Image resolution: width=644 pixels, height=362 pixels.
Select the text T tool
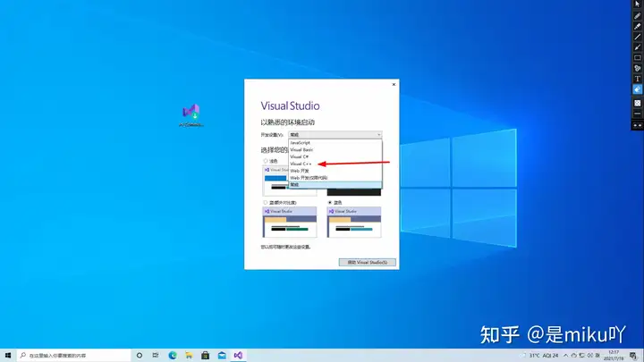pos(637,79)
